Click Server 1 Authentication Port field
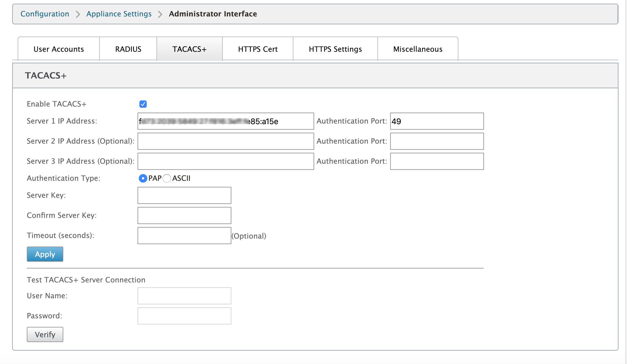 437,121
